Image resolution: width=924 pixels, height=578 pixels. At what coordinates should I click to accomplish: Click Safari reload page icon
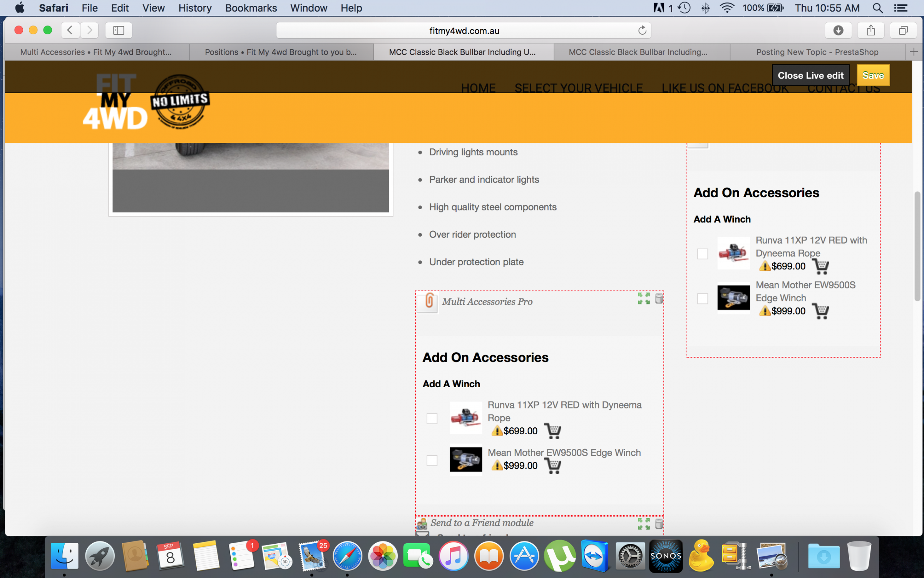pos(642,30)
